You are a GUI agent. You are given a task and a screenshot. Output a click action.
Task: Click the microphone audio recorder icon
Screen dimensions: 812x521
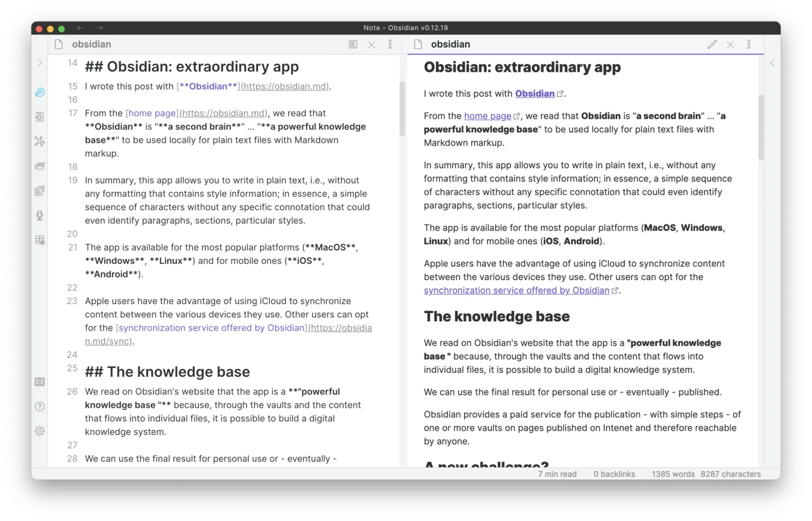pos(39,215)
